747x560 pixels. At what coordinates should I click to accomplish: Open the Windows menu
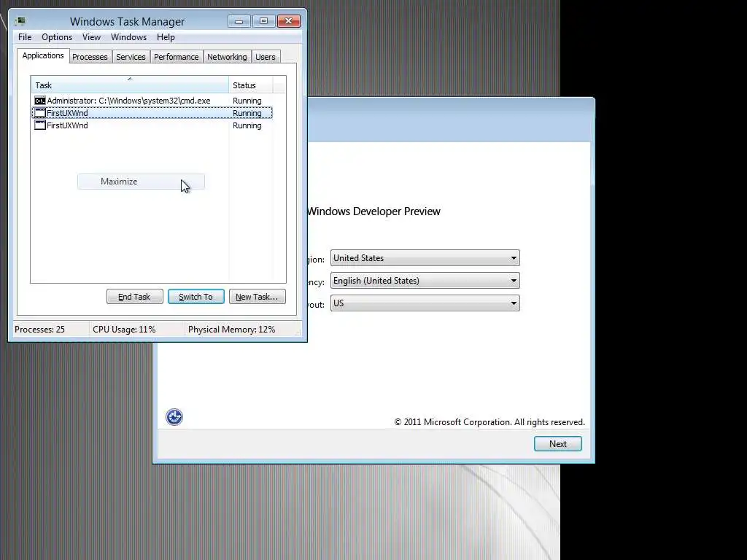coord(128,37)
